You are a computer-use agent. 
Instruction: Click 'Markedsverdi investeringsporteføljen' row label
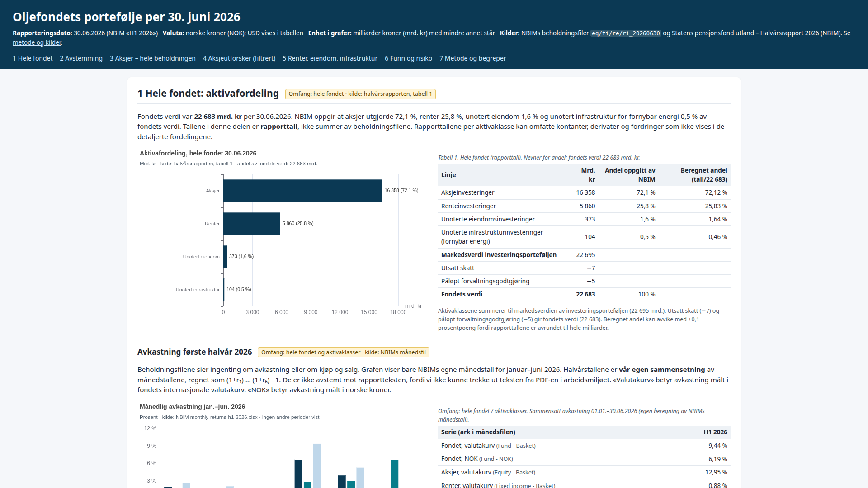pos(499,255)
